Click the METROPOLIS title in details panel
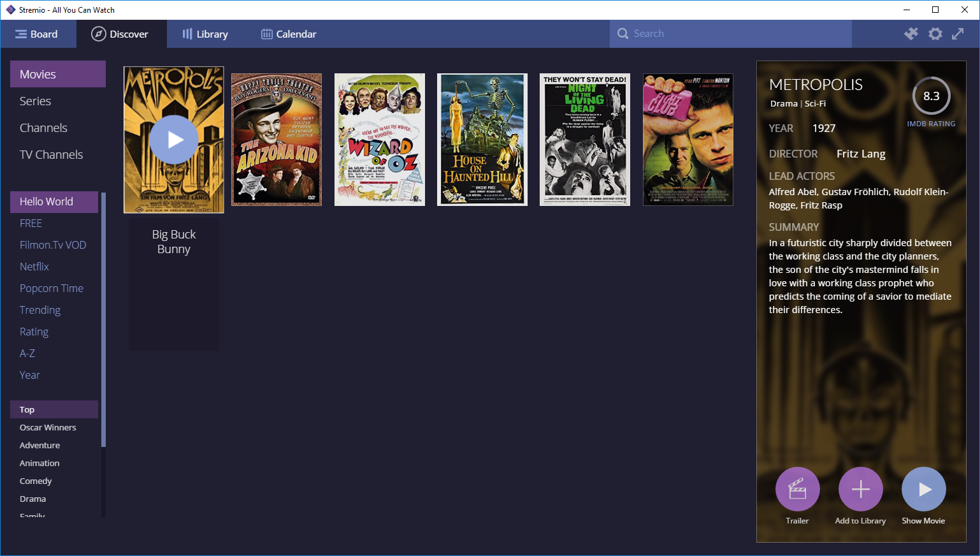The width and height of the screenshot is (980, 556). 816,85
